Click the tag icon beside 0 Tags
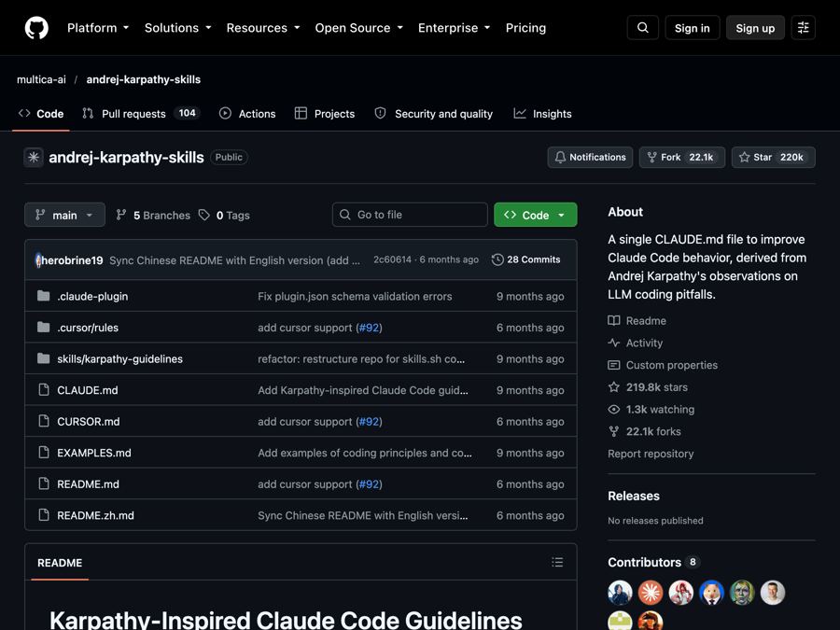This screenshot has height=630, width=840. coord(204,215)
